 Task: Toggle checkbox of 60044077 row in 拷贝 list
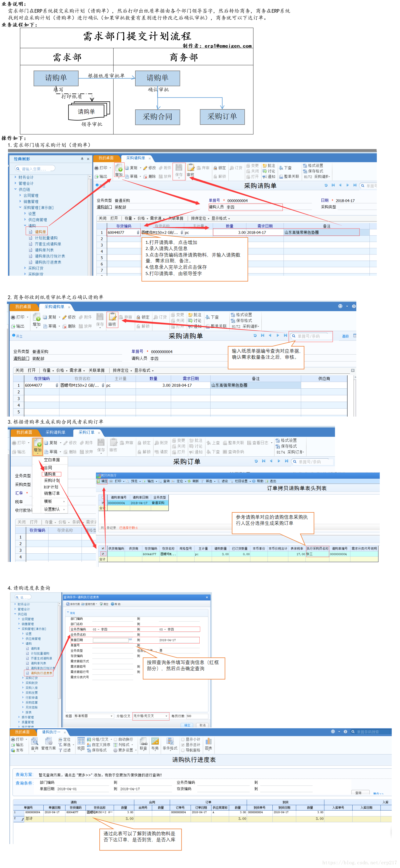pyautogui.click(x=103, y=554)
